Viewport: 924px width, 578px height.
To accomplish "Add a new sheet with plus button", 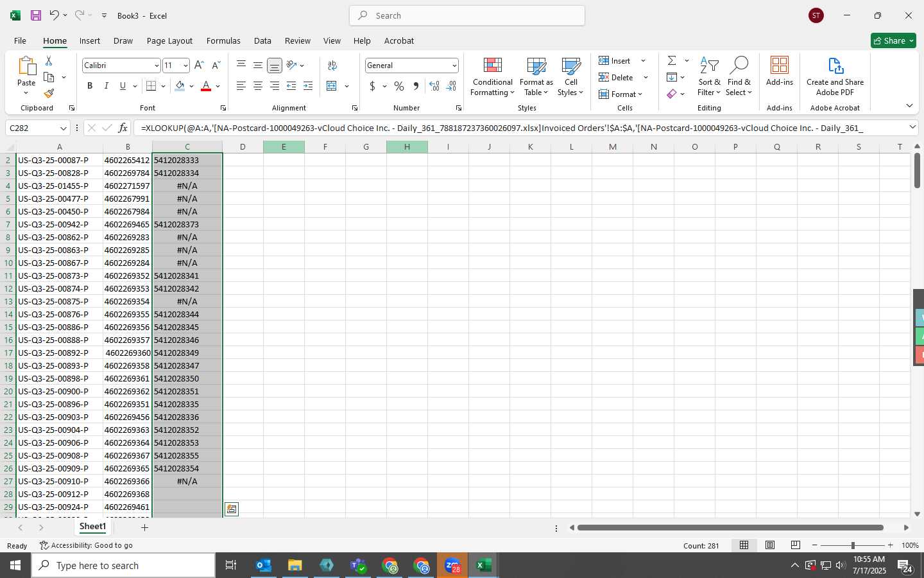I will (144, 527).
